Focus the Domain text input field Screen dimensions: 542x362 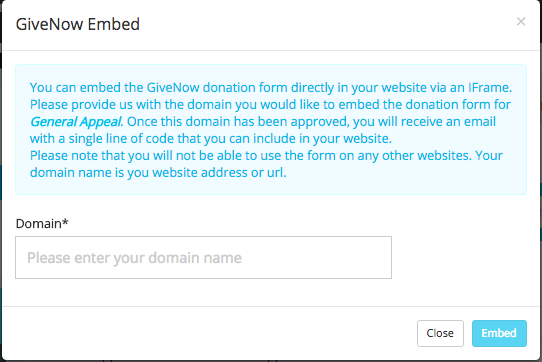click(x=203, y=258)
